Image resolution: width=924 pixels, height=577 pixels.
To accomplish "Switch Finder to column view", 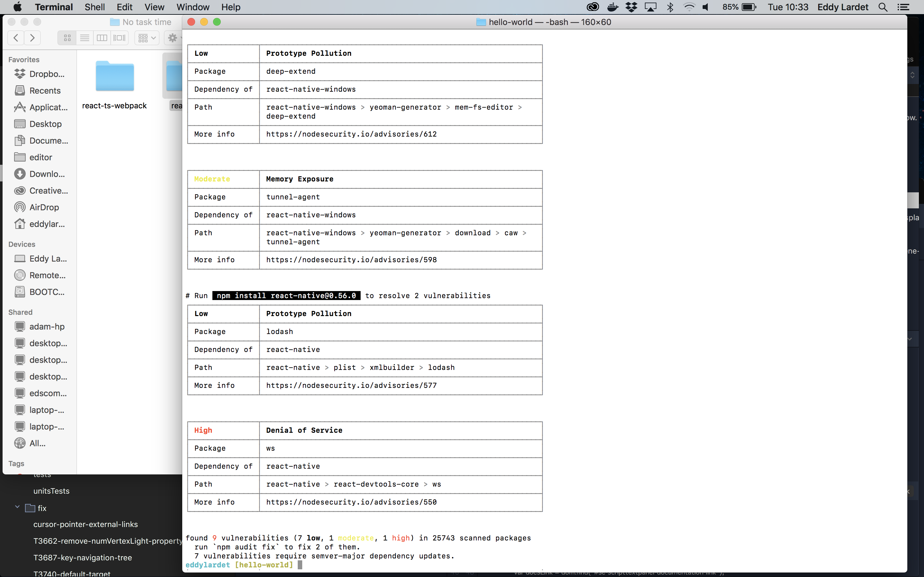I will pos(102,38).
